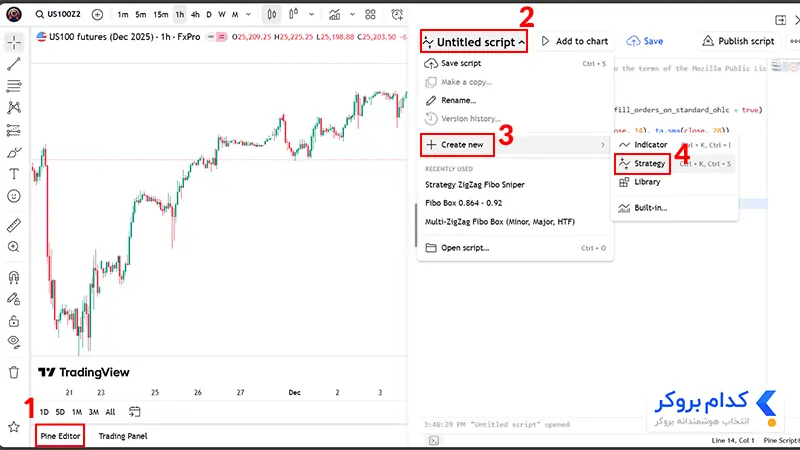Open the emoji icons tool
This screenshot has width=800, height=450.
[x=14, y=196]
